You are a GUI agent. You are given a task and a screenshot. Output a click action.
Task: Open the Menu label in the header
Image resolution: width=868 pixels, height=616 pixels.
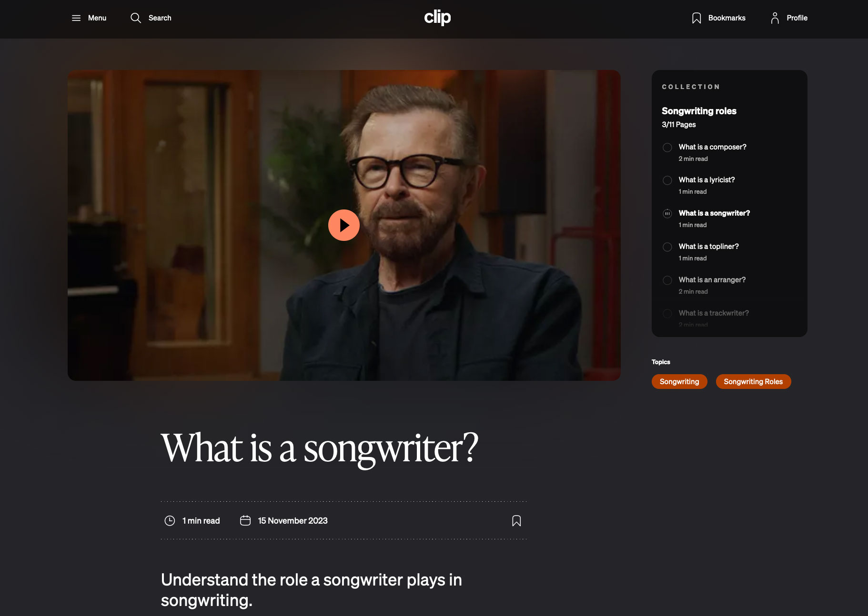97,18
